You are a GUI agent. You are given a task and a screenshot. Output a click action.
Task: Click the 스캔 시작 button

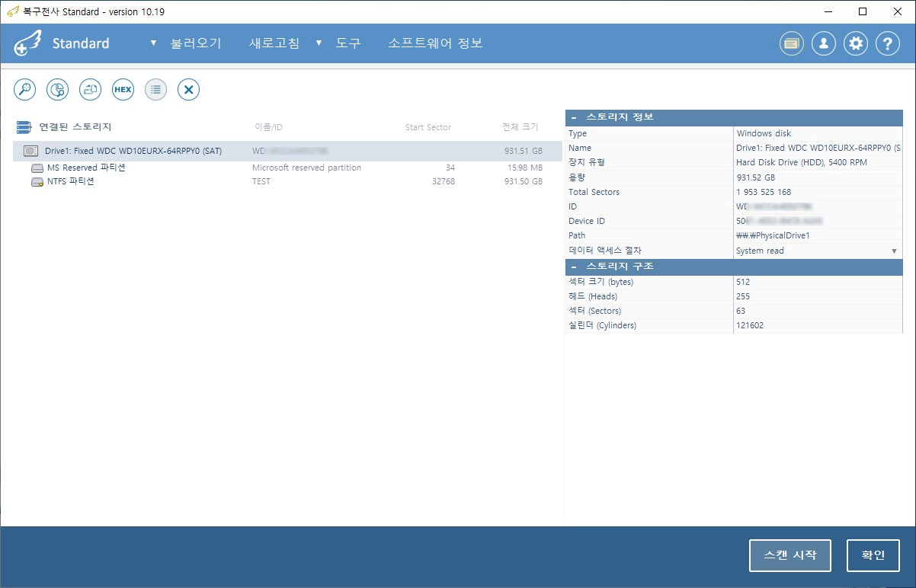coord(789,555)
